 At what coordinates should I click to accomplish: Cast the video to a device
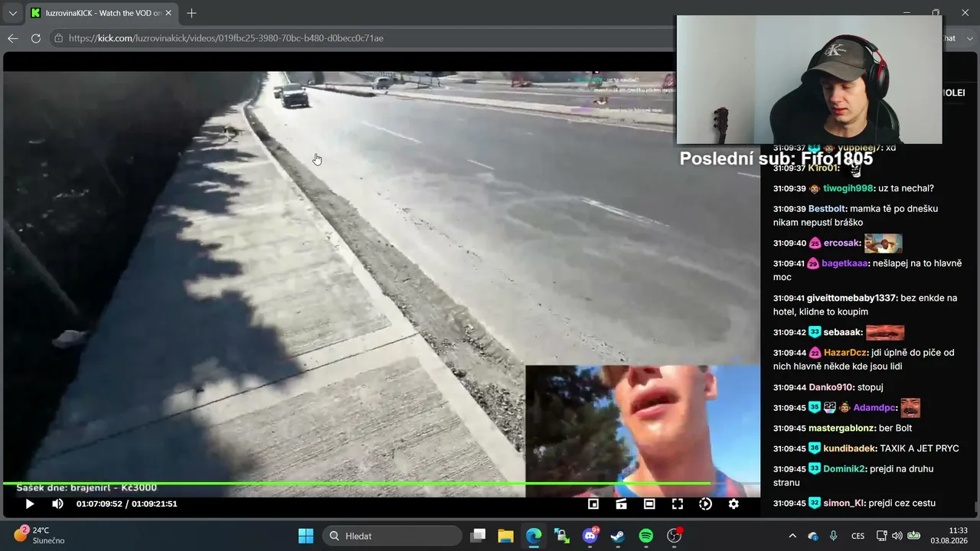coord(621,504)
